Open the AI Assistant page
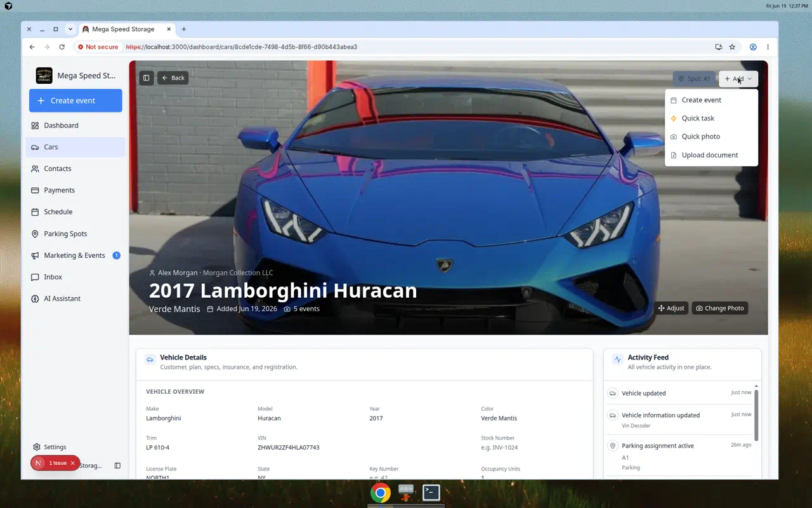This screenshot has width=812, height=508. click(75, 298)
